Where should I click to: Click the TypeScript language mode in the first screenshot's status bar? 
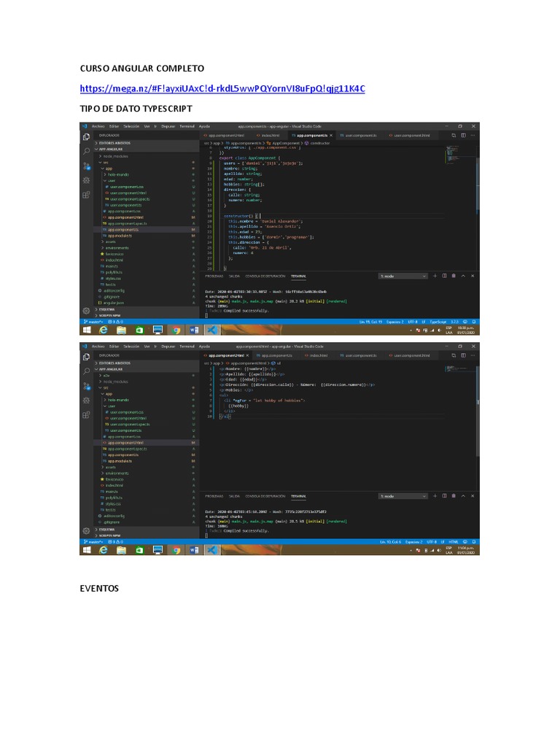click(x=438, y=322)
